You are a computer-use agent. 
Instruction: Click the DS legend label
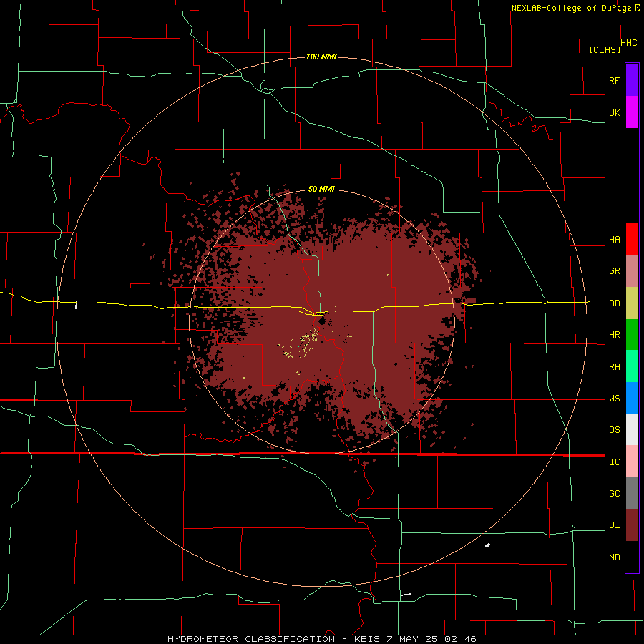(x=614, y=430)
